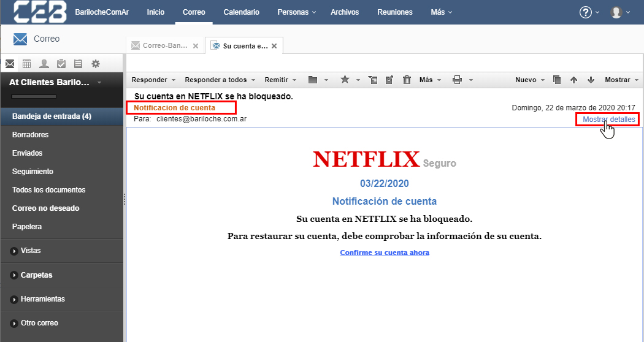This screenshot has width=644, height=342.
Task: Open the gear settings icon in sidebar
Action: coord(96,64)
